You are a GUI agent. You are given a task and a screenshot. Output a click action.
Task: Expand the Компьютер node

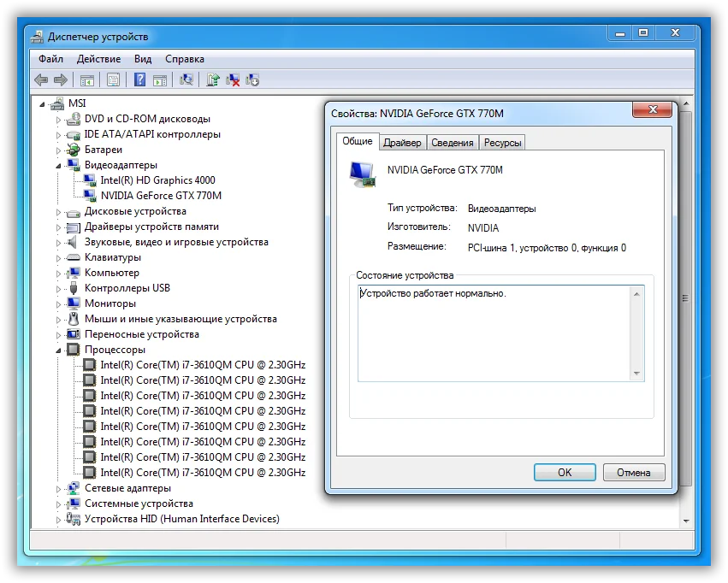pyautogui.click(x=58, y=274)
